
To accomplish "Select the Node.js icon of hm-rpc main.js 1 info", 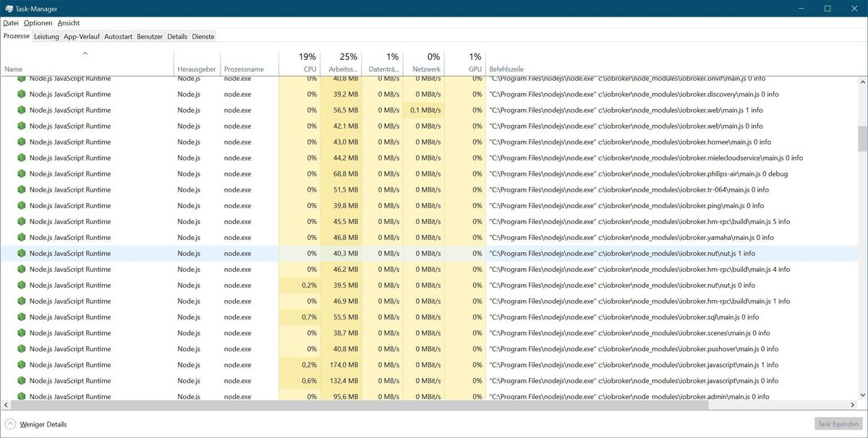I will click(22, 301).
